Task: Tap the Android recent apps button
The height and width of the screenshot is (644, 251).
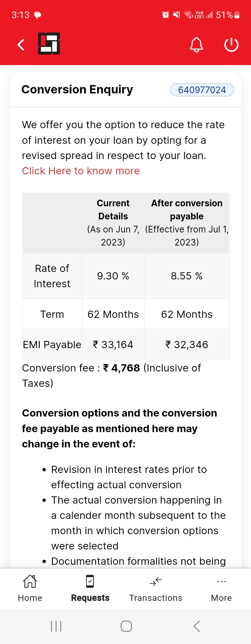Action: coord(56,626)
